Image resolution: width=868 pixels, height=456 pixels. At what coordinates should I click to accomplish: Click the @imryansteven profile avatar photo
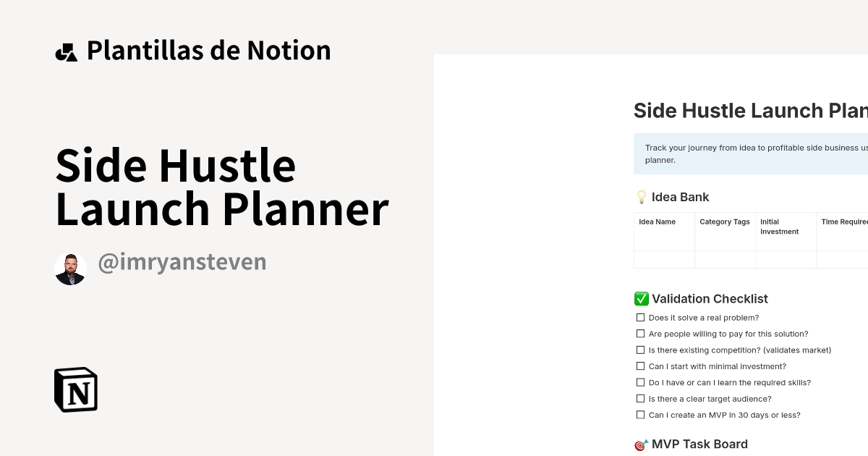[70, 268]
